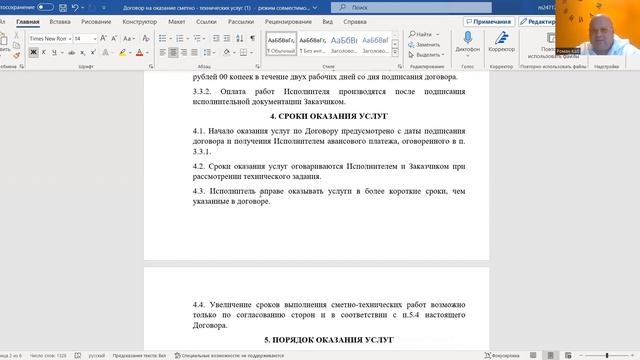The height and width of the screenshot is (360, 640).
Task: Open the Примечания comments button
Action: click(x=489, y=22)
